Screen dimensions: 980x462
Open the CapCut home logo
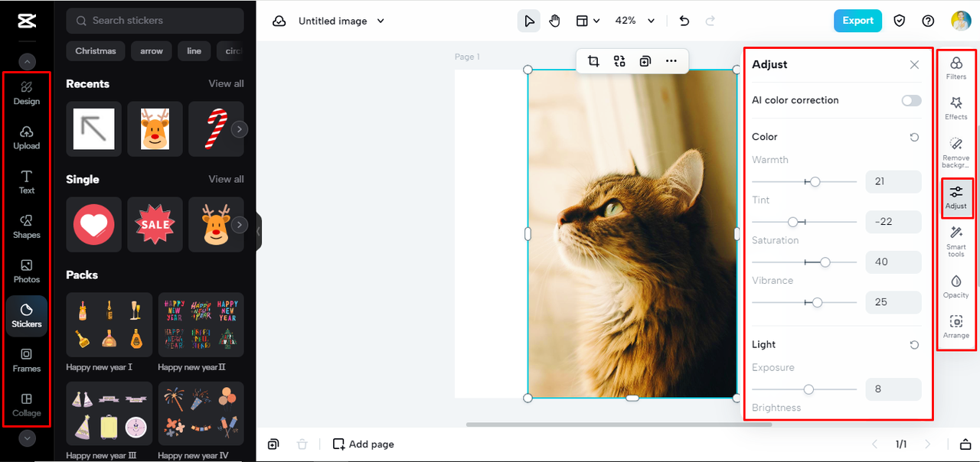[x=27, y=21]
